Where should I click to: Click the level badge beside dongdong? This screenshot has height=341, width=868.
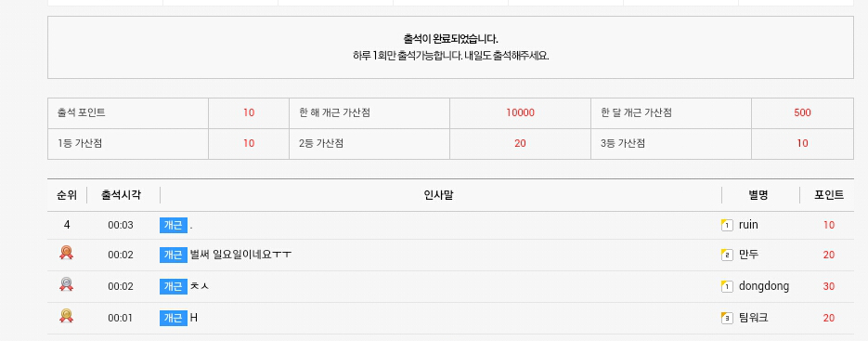click(727, 287)
